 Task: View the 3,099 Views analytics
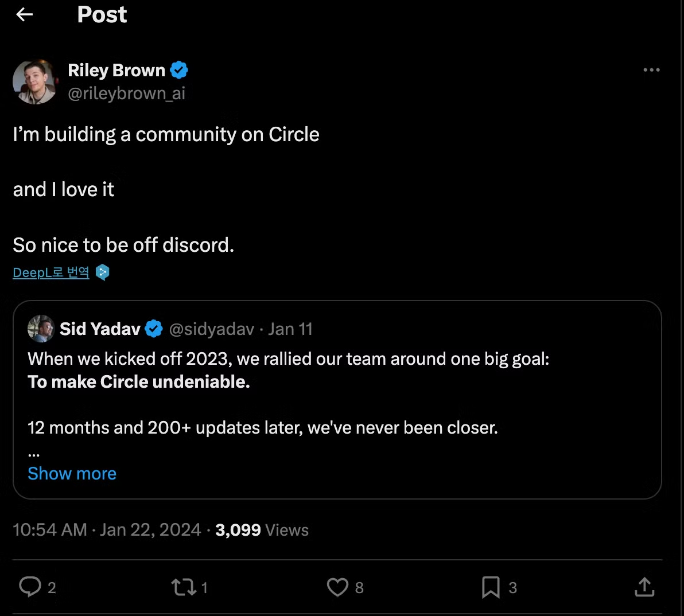coord(262,530)
